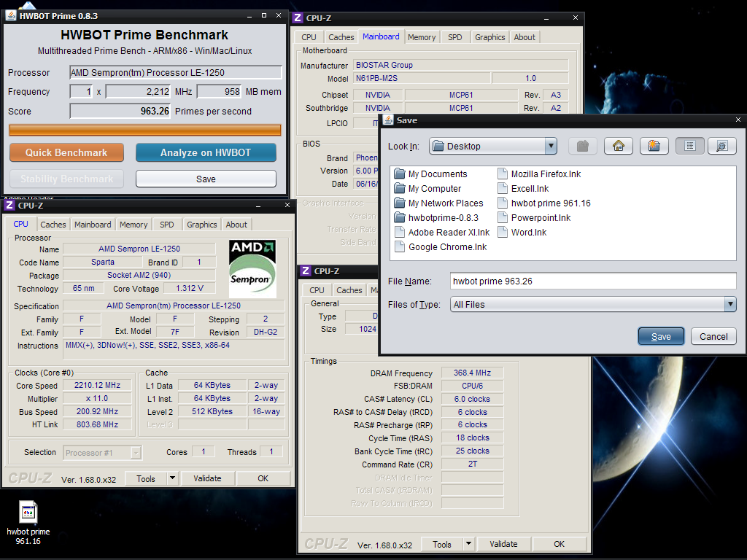This screenshot has height=560, width=747.
Task: Select the My Network Places folder icon
Action: 400,203
